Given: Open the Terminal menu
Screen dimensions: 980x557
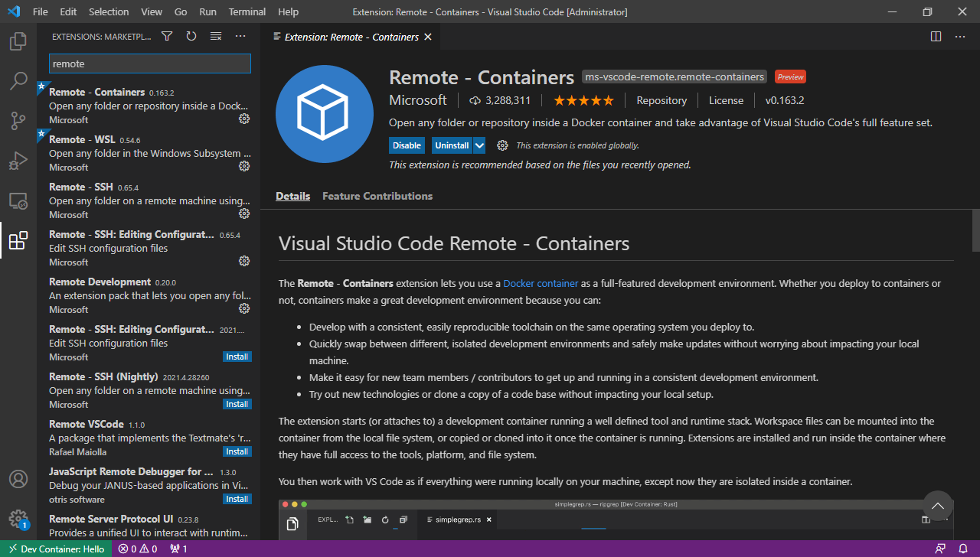Looking at the screenshot, I should pos(247,12).
